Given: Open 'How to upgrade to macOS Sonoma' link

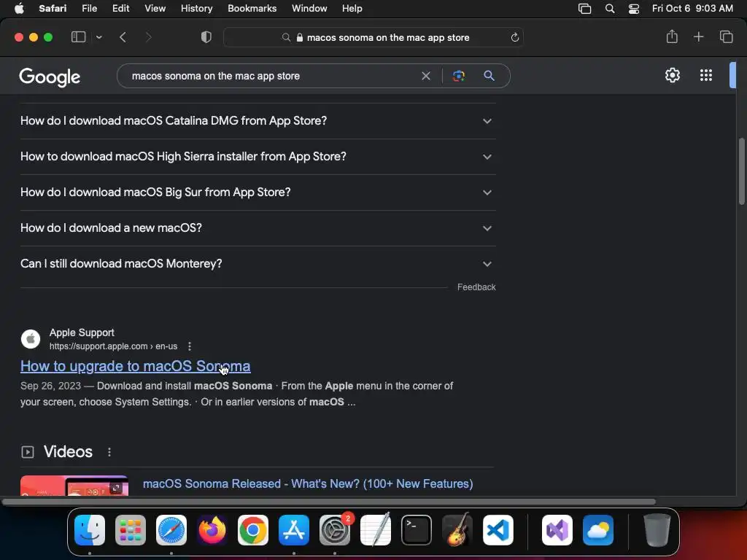Looking at the screenshot, I should 135,366.
